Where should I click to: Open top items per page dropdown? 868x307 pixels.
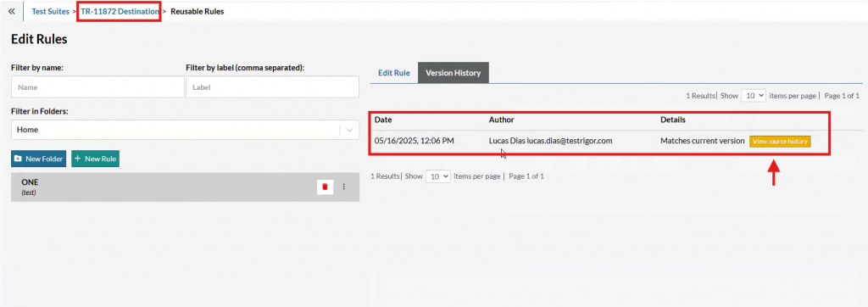754,95
